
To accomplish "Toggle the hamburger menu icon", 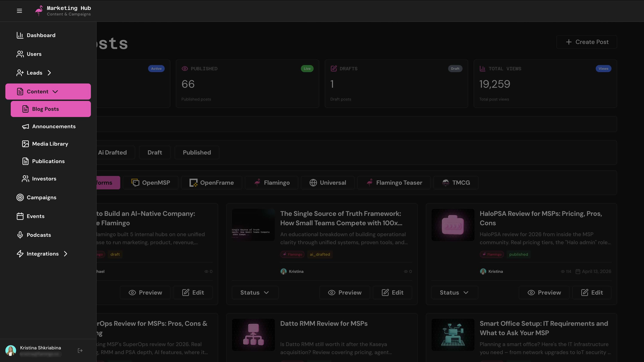I will click(19, 11).
